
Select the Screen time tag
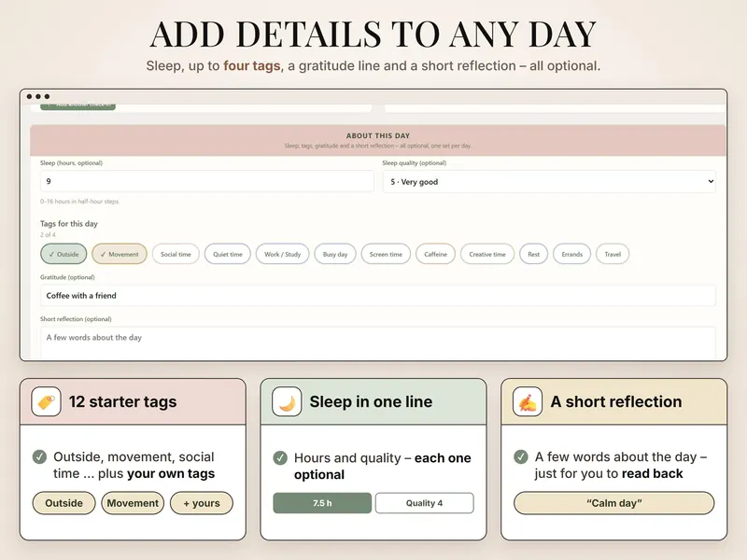[x=386, y=254]
